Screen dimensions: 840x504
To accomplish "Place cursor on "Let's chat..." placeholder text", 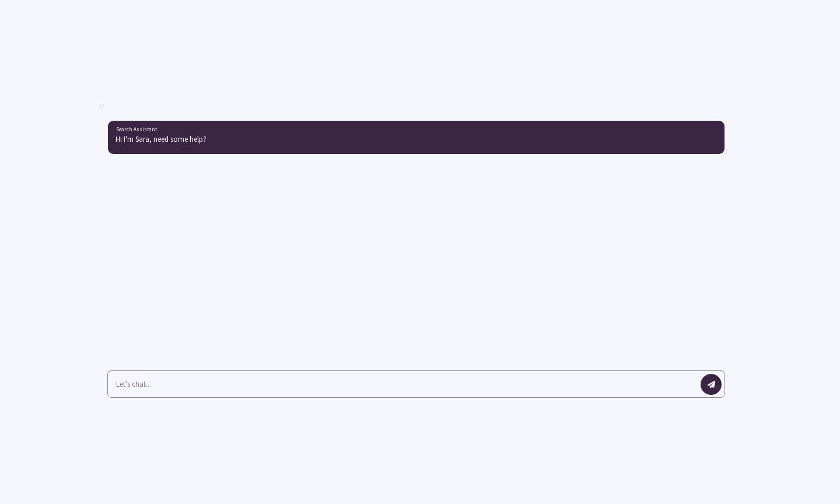I will click(x=134, y=384).
